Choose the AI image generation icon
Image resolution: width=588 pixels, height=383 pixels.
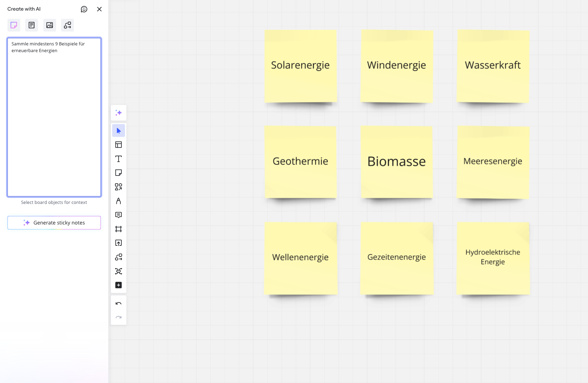pyautogui.click(x=50, y=25)
